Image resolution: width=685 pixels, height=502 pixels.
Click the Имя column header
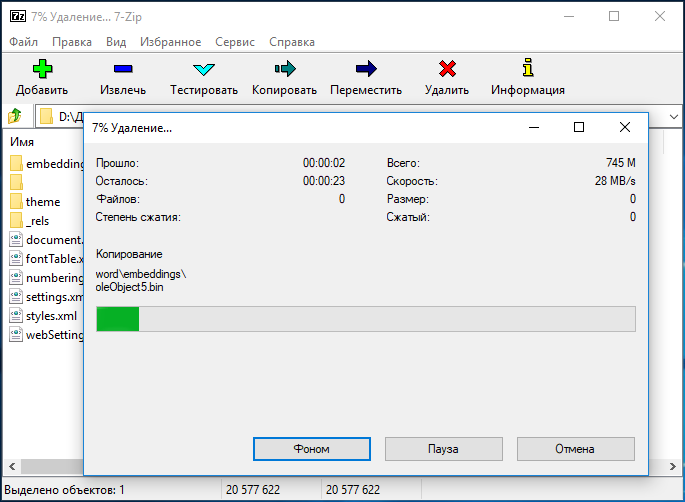click(x=22, y=142)
